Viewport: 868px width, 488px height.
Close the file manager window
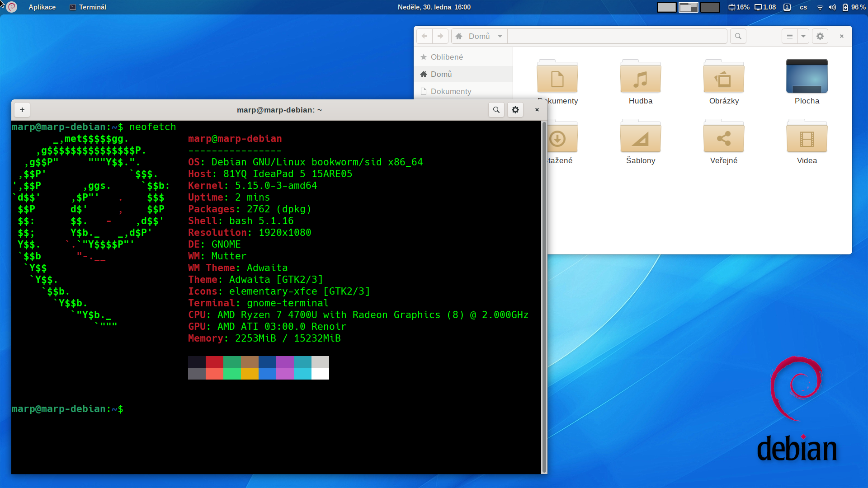[x=842, y=36]
